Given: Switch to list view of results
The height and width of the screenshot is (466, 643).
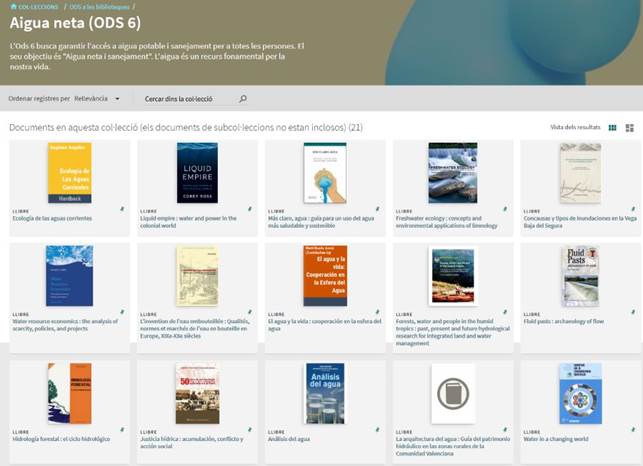Looking at the screenshot, I should [x=630, y=128].
